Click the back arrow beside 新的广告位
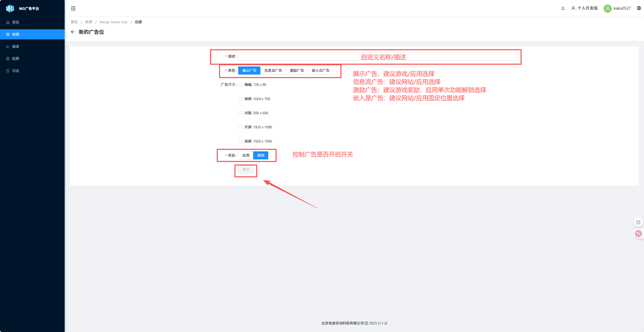Screen dimensions: 644x332 click(73, 32)
